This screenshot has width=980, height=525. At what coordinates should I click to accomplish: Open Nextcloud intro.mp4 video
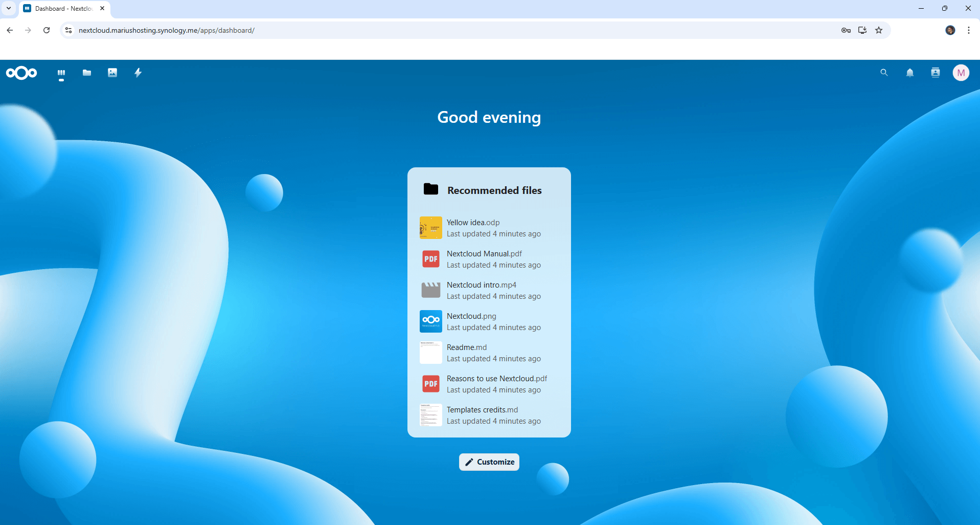[481, 285]
